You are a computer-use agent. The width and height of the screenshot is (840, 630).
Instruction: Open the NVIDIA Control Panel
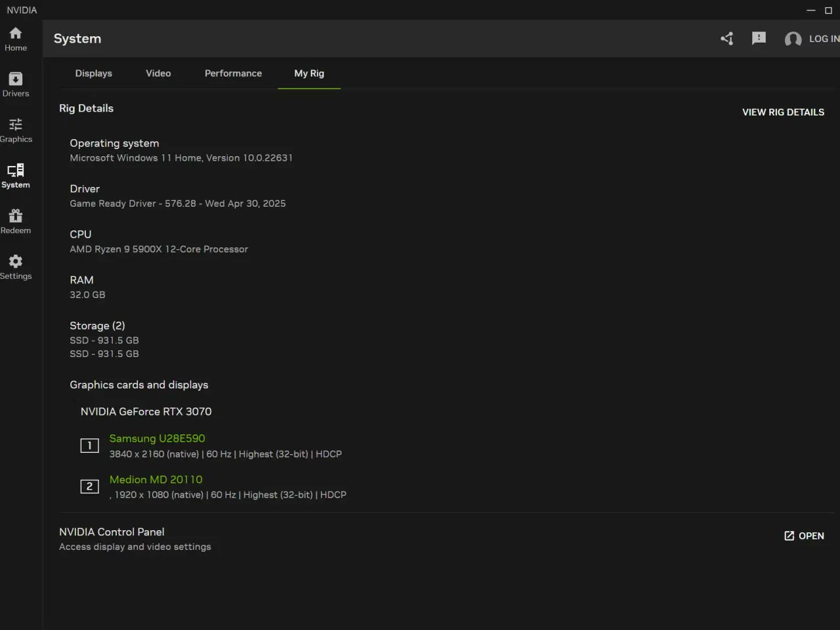coord(804,536)
